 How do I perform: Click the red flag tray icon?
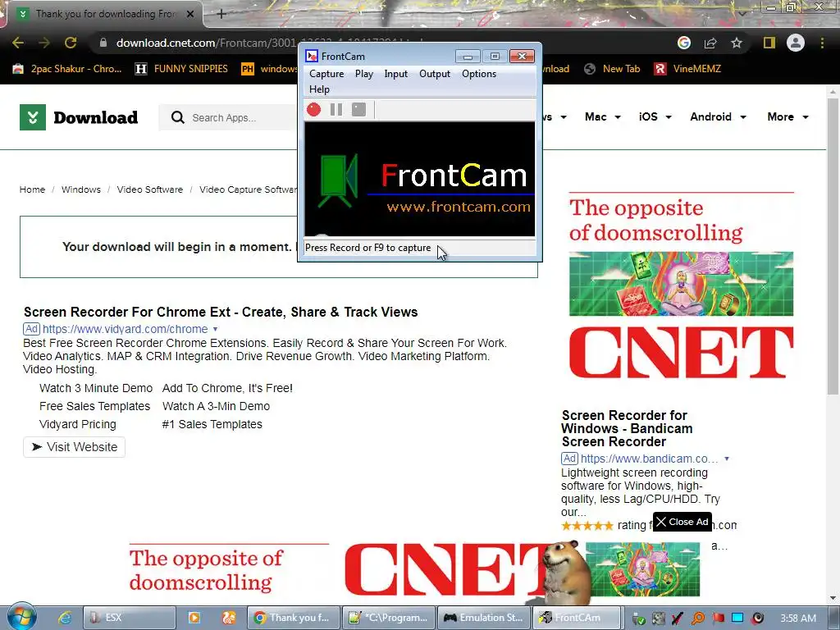[x=718, y=618]
